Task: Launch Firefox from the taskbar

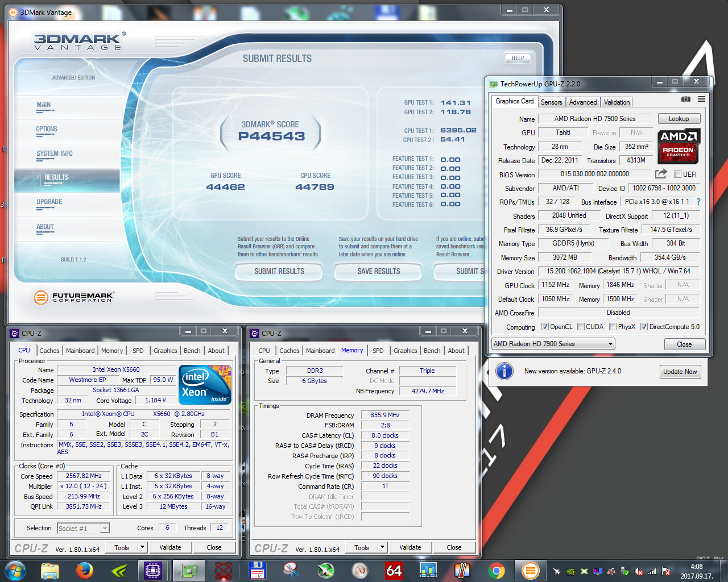Action: tap(85, 570)
